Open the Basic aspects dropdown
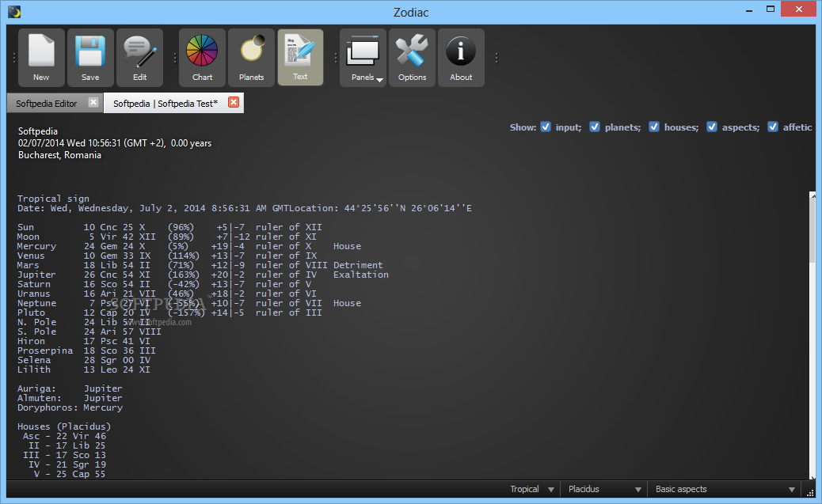 pos(725,489)
